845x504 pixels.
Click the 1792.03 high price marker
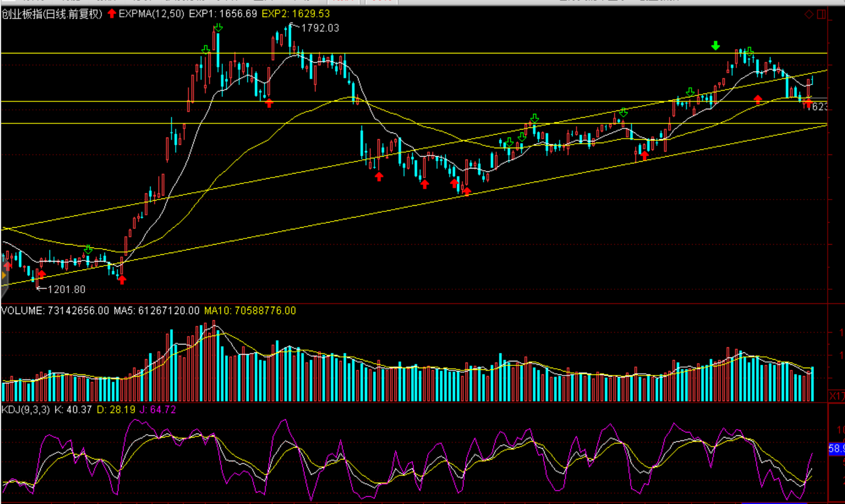[320, 28]
